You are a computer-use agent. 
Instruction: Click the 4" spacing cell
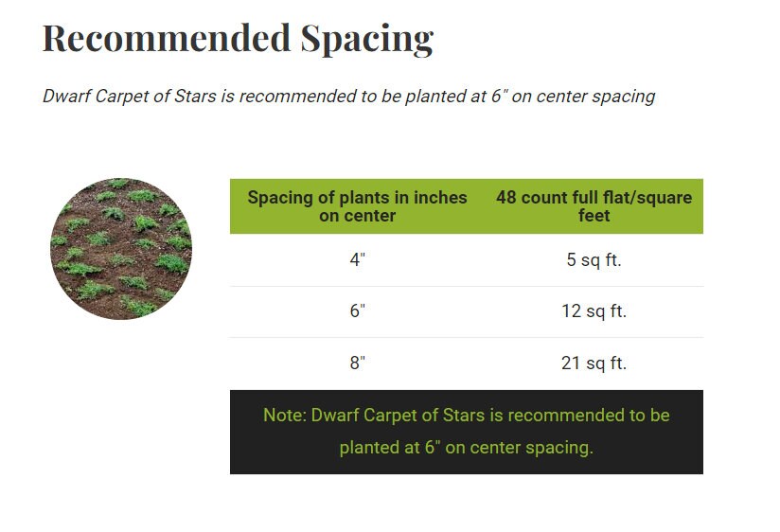357,259
